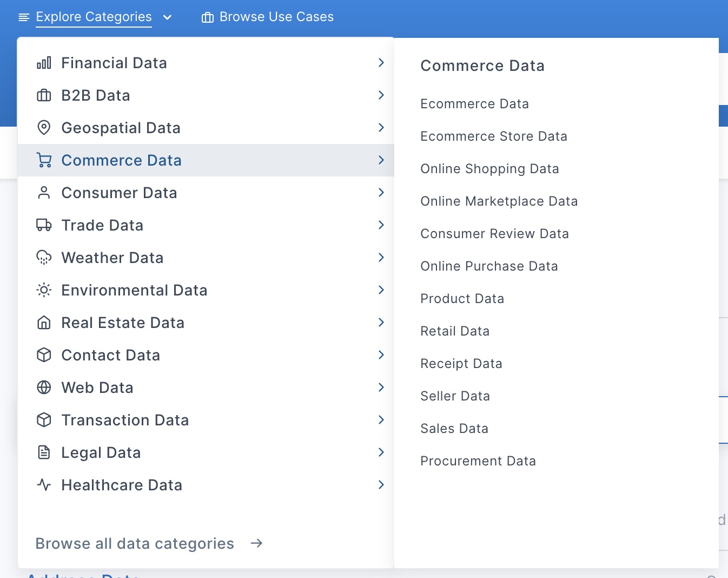
Task: Click the Web Data globe icon
Action: point(44,387)
